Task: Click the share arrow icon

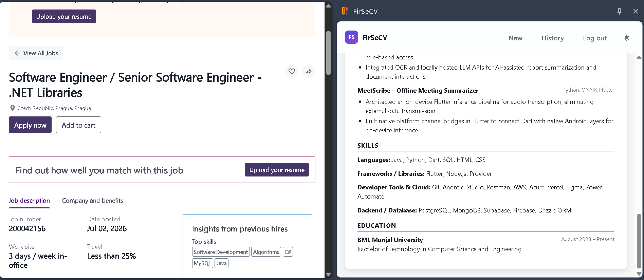Action: [x=309, y=71]
